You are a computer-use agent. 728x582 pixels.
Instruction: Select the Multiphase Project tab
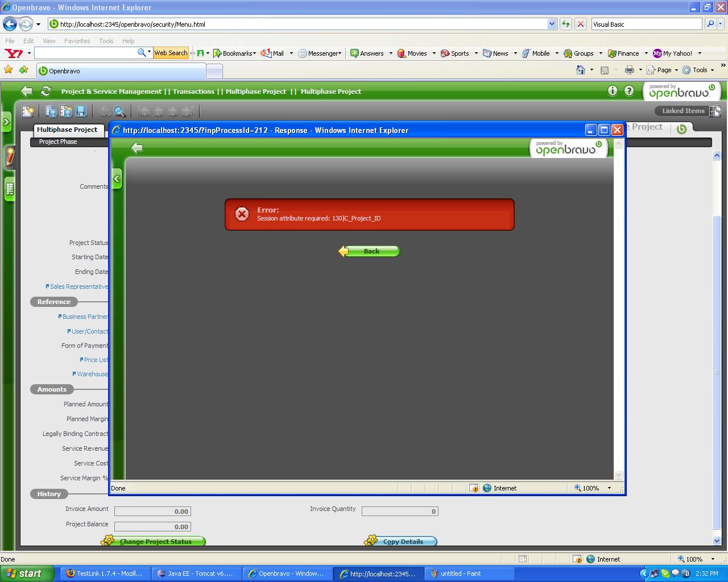[67, 130]
